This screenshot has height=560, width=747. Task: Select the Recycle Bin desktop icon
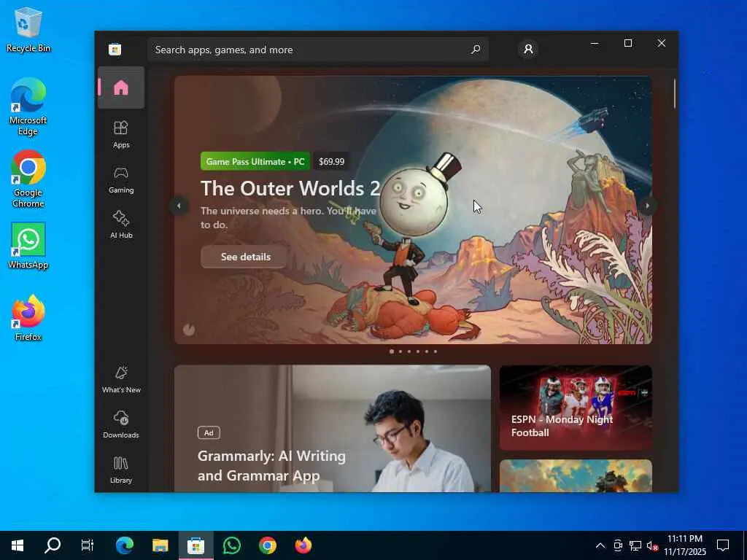click(28, 30)
